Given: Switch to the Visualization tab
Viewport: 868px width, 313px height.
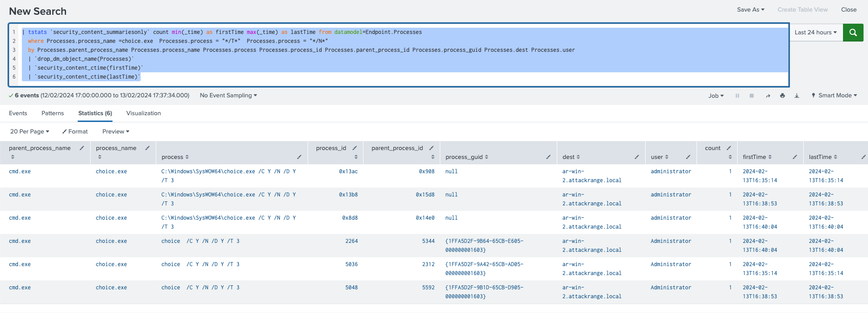Looking at the screenshot, I should 143,113.
